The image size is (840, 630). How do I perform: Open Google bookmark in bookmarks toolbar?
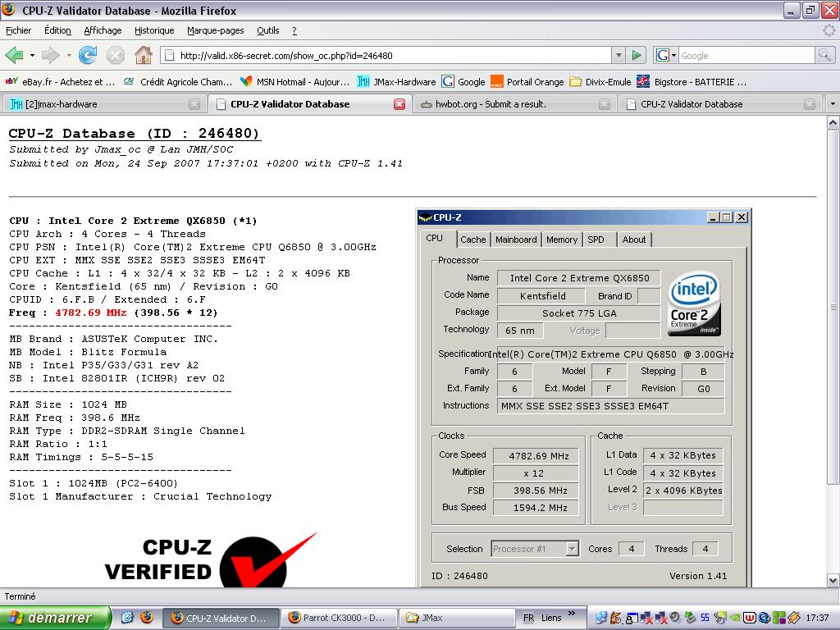(x=463, y=82)
